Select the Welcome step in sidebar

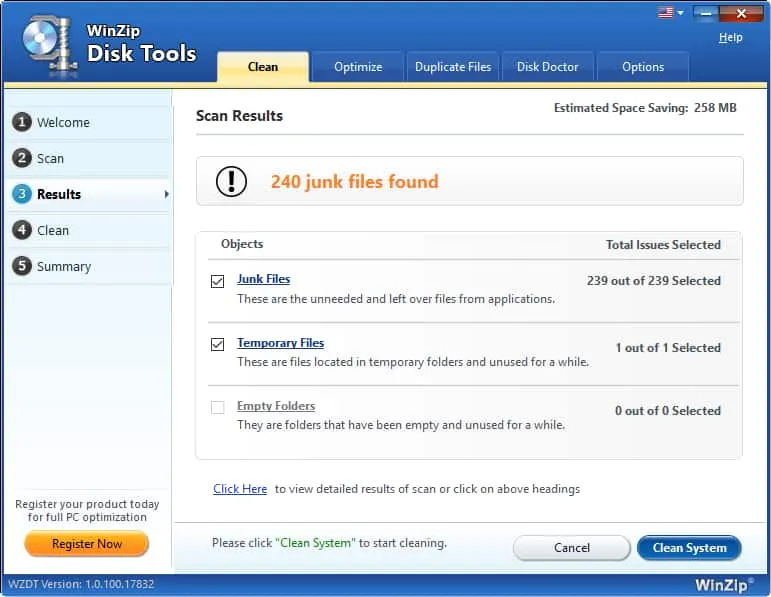tap(89, 122)
